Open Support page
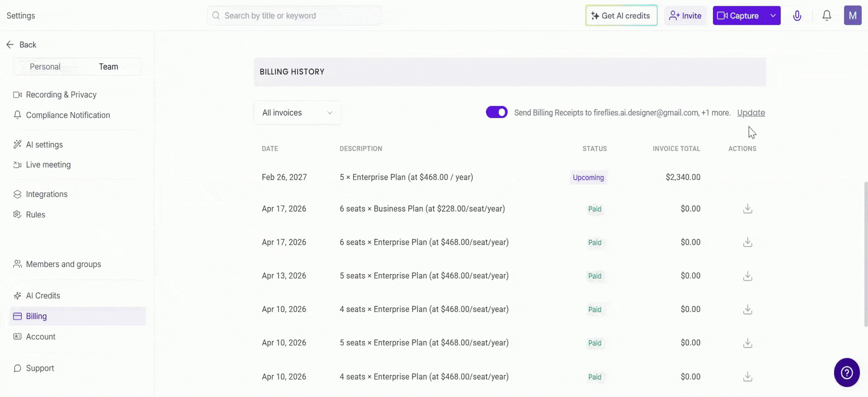The height and width of the screenshot is (397, 868). tap(40, 369)
